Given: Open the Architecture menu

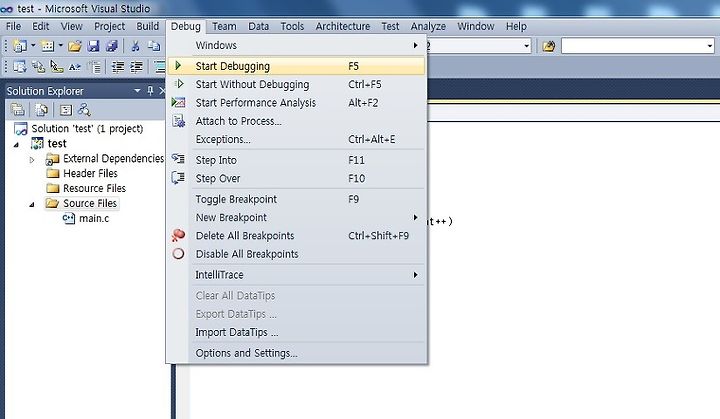Looking at the screenshot, I should (343, 26).
